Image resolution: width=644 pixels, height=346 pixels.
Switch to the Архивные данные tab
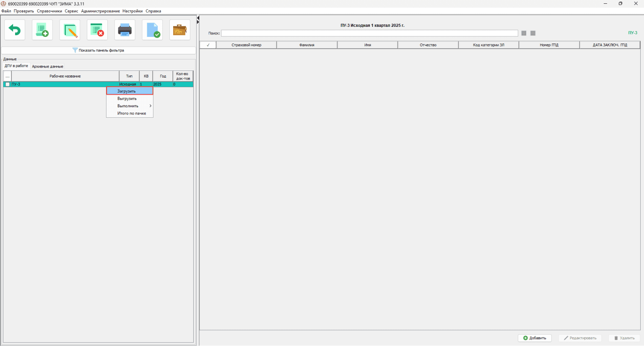pos(47,66)
